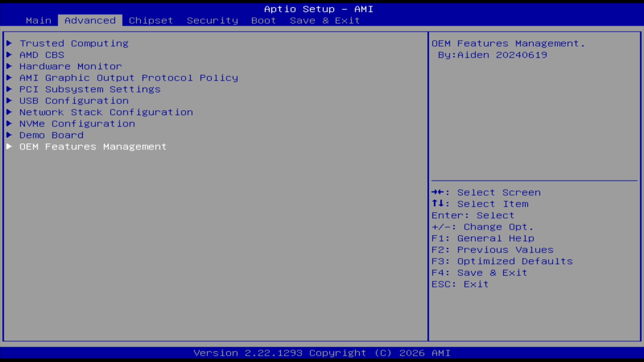Click arrow beside AMI Graphic Output Protocol Policy
Screen dimensions: 644x362
point(9,78)
